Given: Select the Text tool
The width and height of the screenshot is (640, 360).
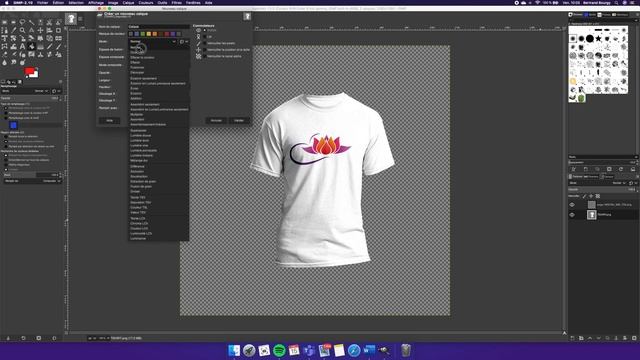Looking at the screenshot, I should 22,47.
